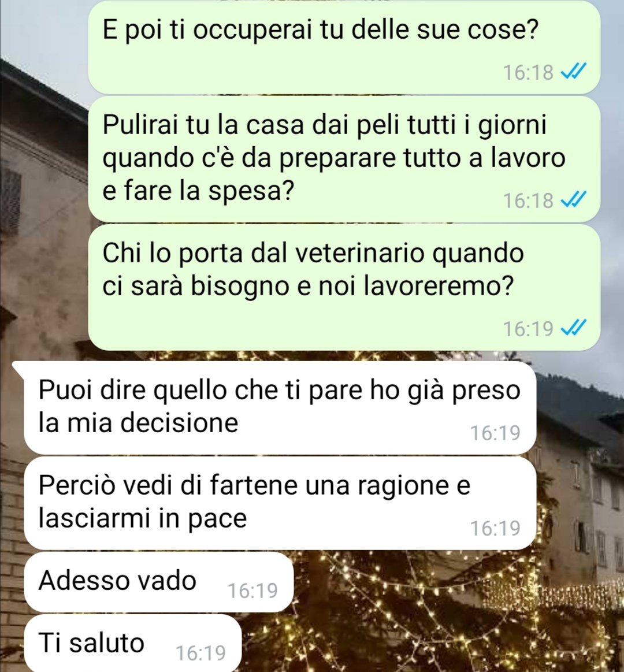
Task: Tap blue read ticks on 'E poi ti occuperai' message
Action: pyautogui.click(x=573, y=72)
